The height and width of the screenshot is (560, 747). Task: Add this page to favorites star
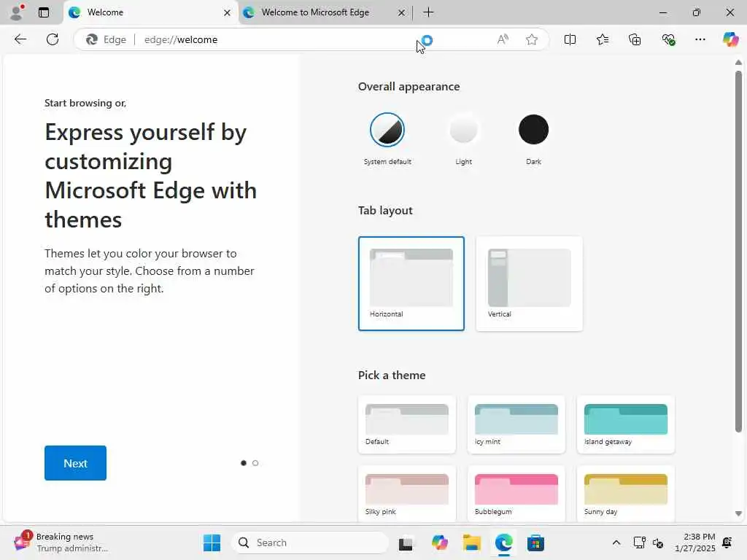pyautogui.click(x=532, y=39)
